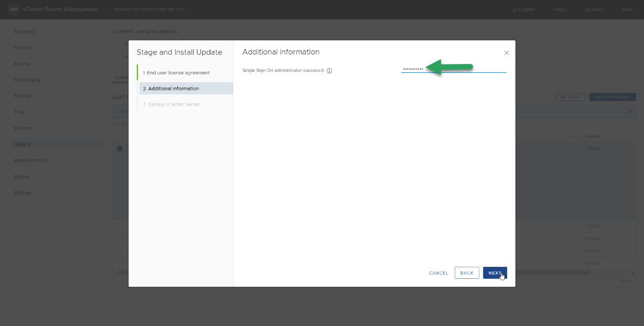Click the date and time text in the header
This screenshot has height=326, width=644.
pos(149,10)
